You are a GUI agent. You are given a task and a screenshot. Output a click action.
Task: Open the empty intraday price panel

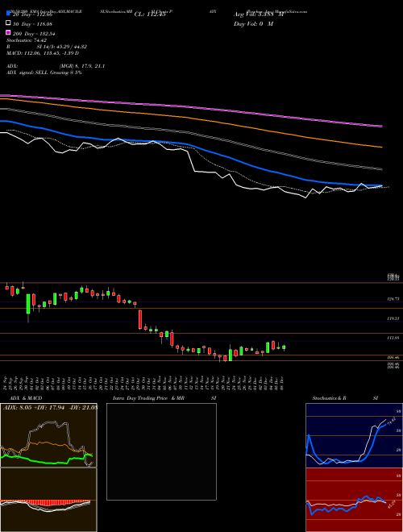tap(161, 451)
